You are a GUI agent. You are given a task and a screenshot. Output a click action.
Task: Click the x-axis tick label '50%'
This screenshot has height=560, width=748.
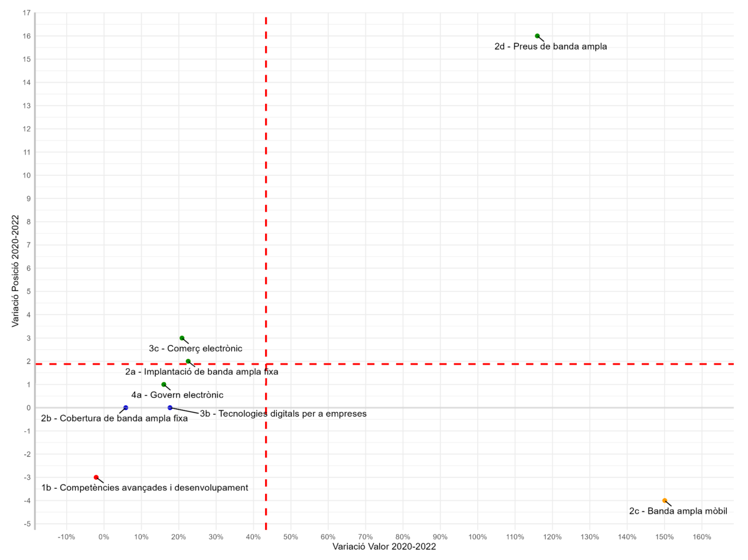click(290, 537)
